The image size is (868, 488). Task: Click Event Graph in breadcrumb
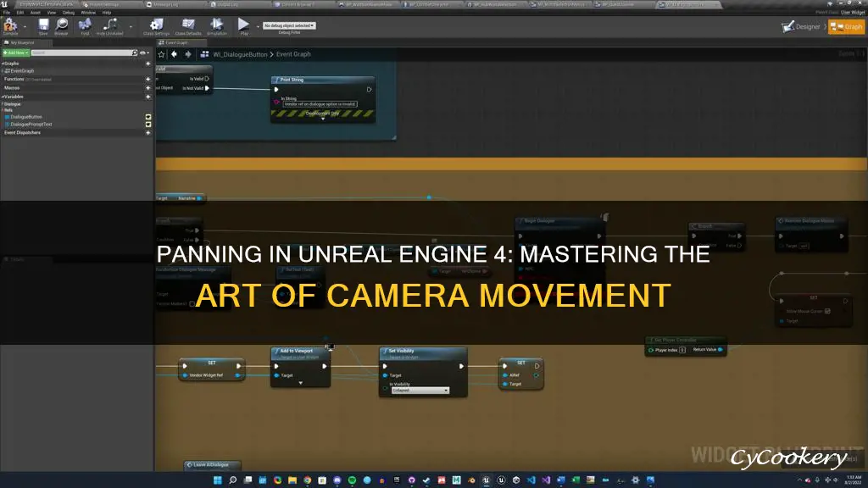[x=293, y=54]
